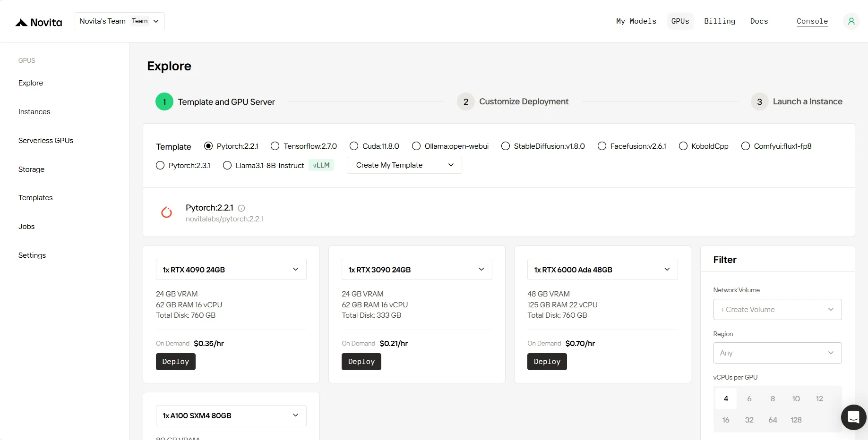The image size is (868, 440).
Task: Click the Total Disk: 333 GB text
Action: click(x=371, y=315)
